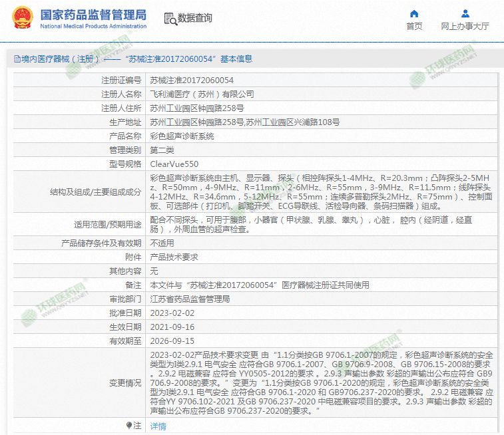Click the 产品技术要求 attachment value
Screen dimensions: 504x435
tap(174, 257)
